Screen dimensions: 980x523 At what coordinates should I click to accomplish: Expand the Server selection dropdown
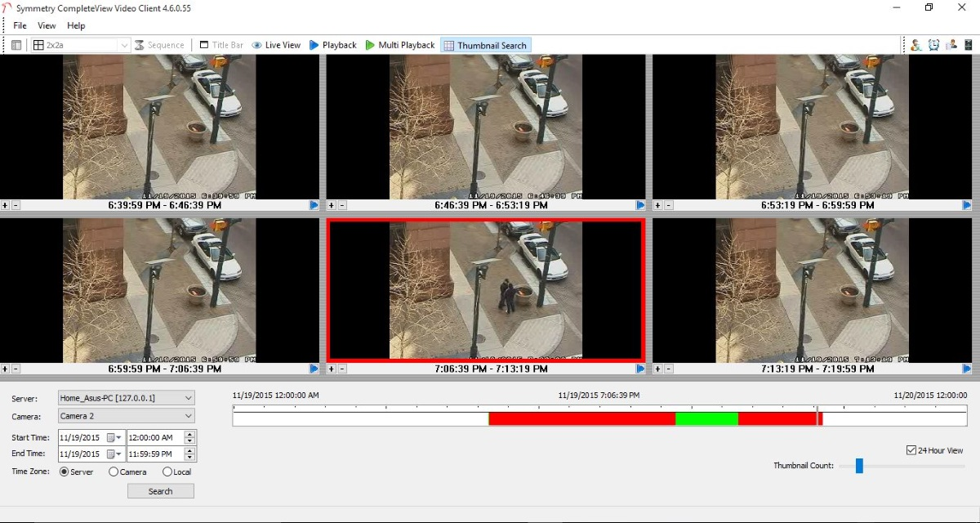click(x=189, y=398)
